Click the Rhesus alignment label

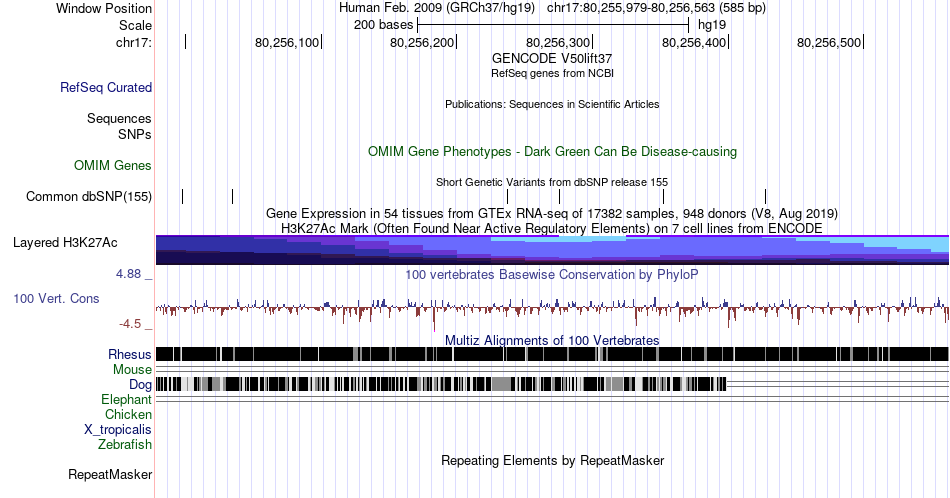[x=130, y=354]
